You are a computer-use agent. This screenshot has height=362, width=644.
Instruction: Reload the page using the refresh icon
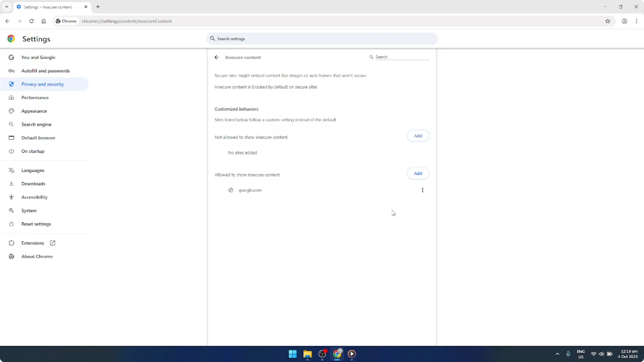(x=31, y=21)
